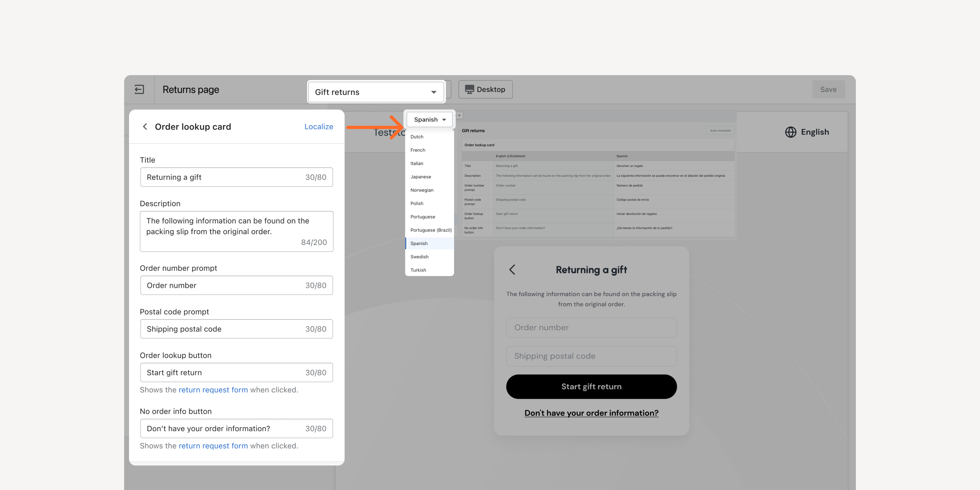This screenshot has height=490, width=980.
Task: Edit the Order lookup button text field
Action: (236, 372)
